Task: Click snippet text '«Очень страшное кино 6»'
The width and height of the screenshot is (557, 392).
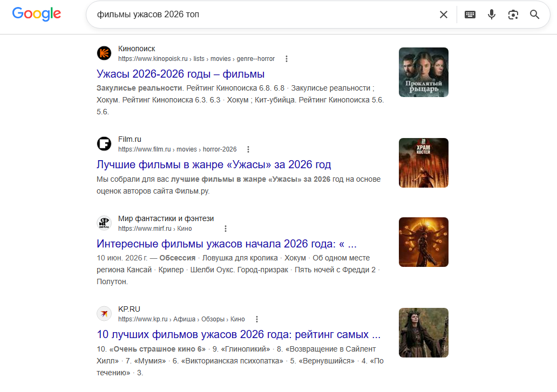Action: coord(158,349)
